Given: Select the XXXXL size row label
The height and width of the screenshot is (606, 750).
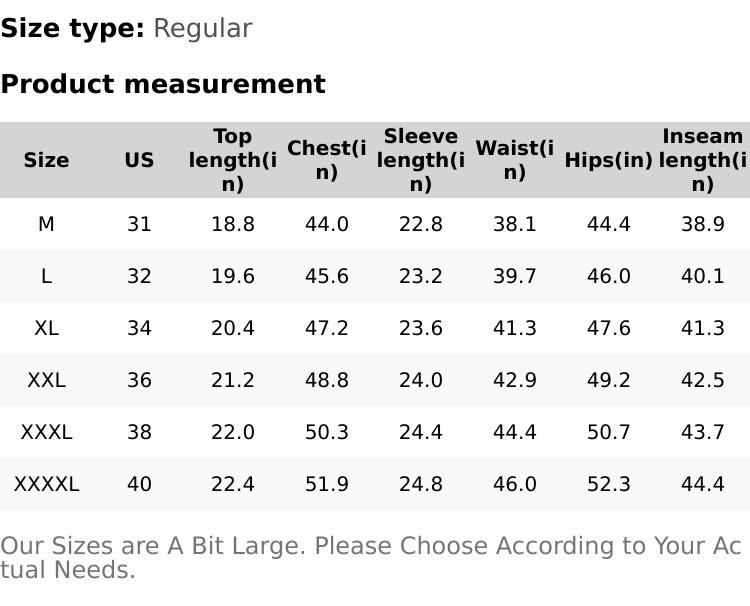Looking at the screenshot, I should [46, 484].
